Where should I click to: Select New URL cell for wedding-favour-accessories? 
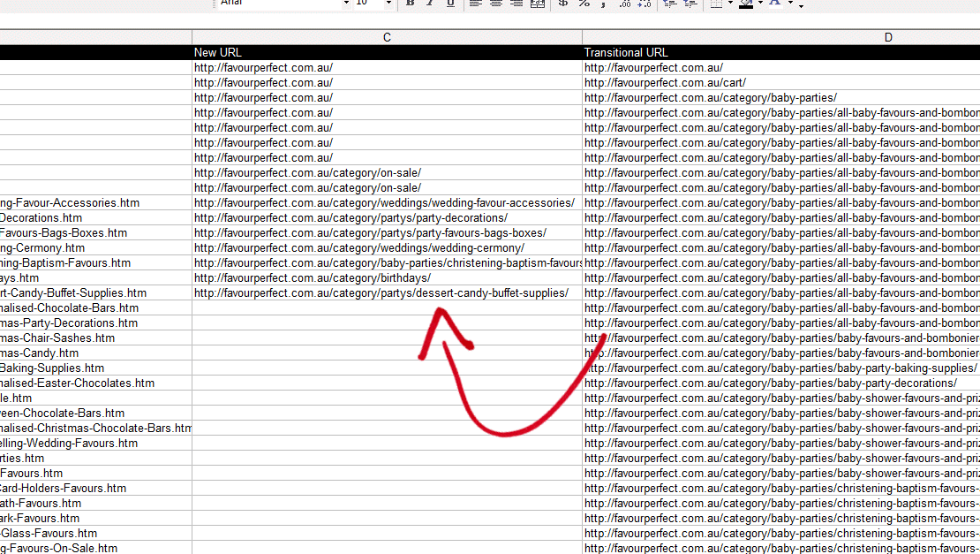(x=387, y=202)
